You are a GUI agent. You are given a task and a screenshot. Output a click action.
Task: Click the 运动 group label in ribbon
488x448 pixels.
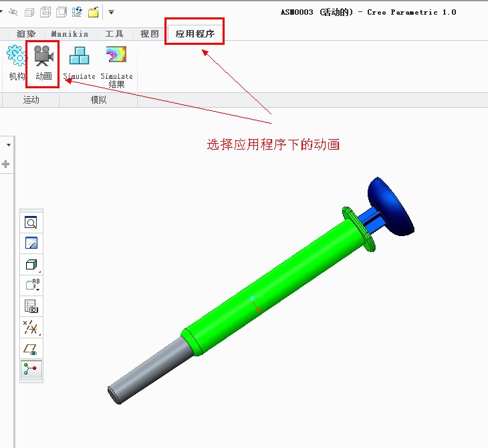pos(31,100)
